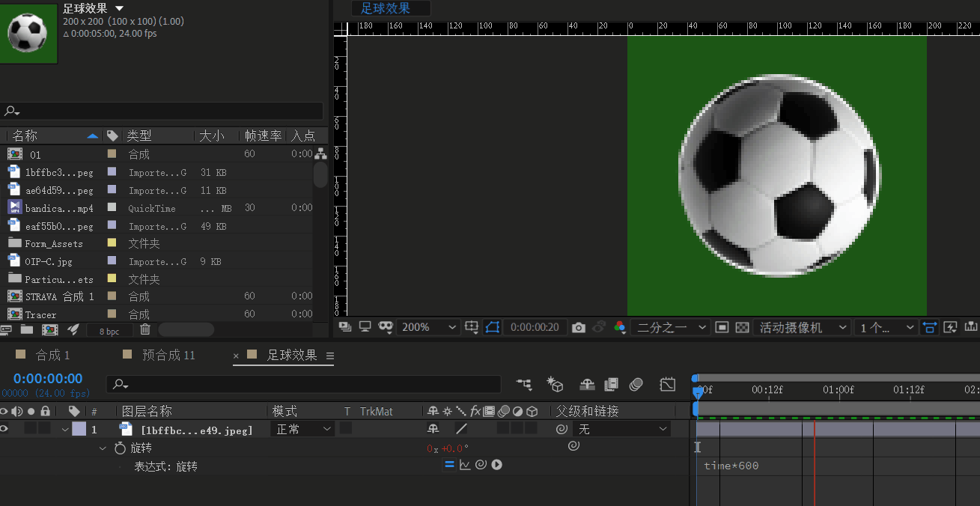Open the layer blending mode dropdown 正常
The image size is (980, 506).
(x=303, y=429)
